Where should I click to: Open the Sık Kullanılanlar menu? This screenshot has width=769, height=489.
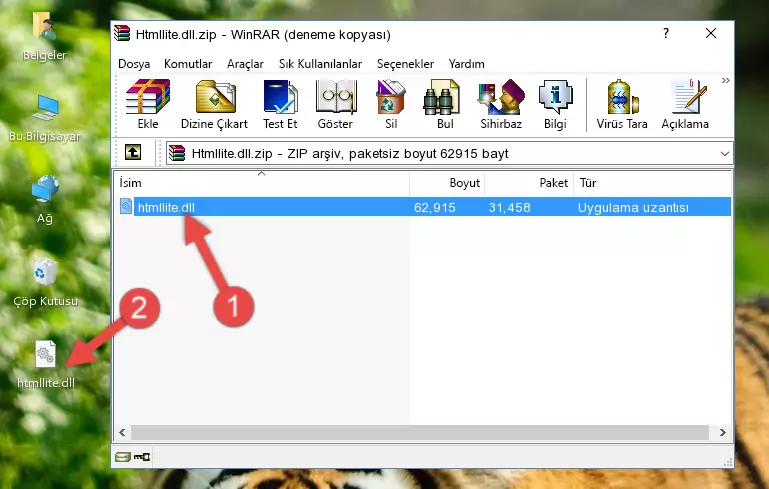point(320,64)
